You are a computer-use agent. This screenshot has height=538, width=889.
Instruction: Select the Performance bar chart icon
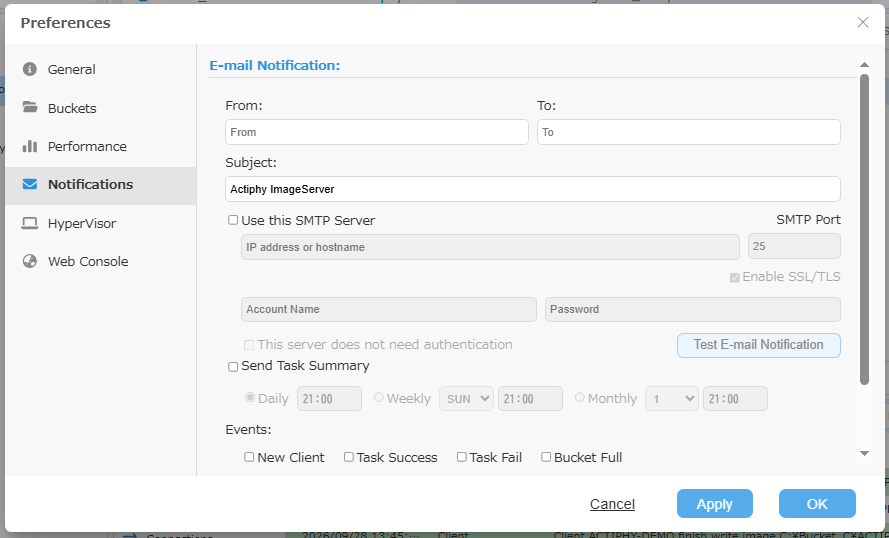tap(29, 146)
